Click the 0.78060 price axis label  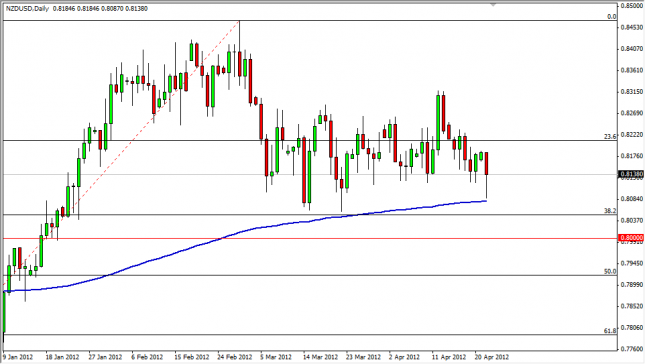[x=632, y=328]
